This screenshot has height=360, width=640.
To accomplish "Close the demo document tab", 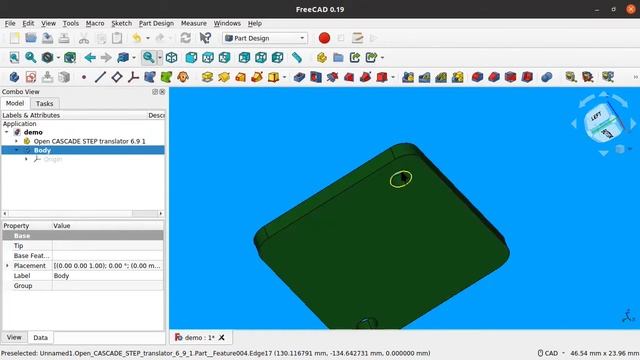I will point(222,338).
